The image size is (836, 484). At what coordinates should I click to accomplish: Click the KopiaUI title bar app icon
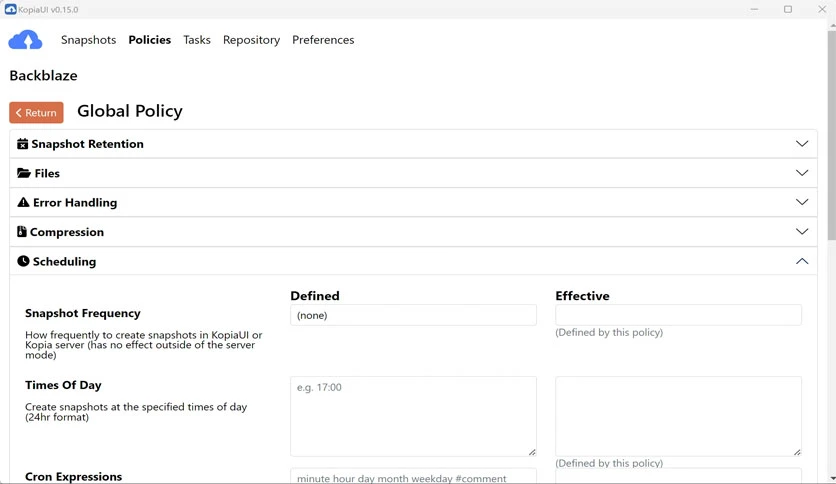tap(10, 9)
